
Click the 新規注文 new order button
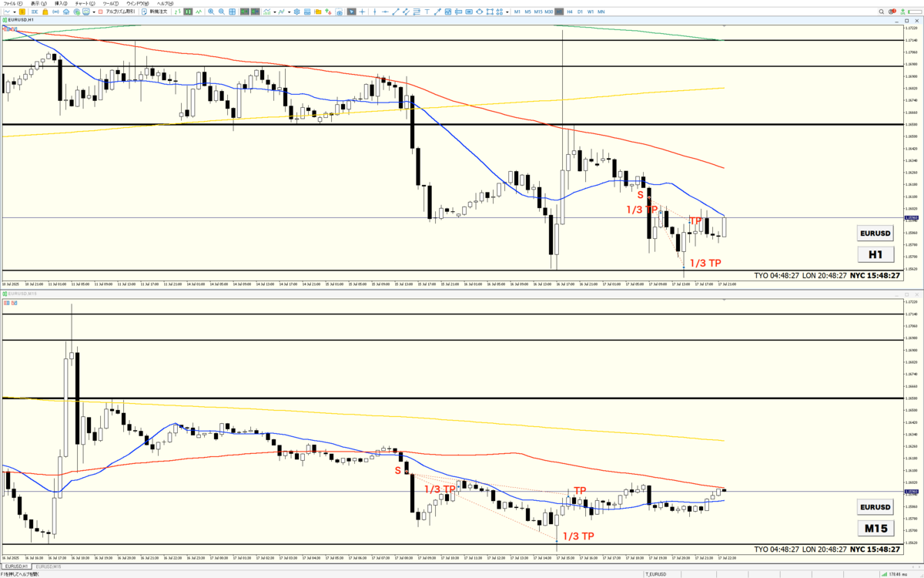coord(155,12)
